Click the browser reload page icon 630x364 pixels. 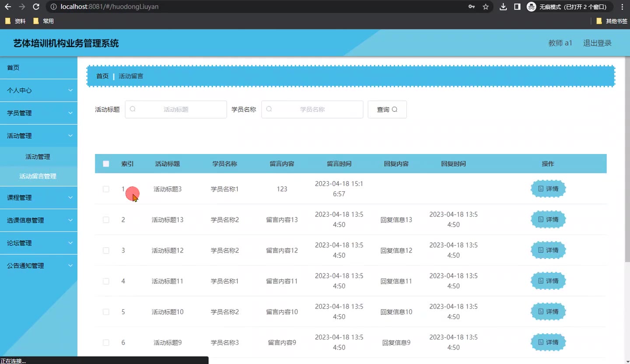36,7
